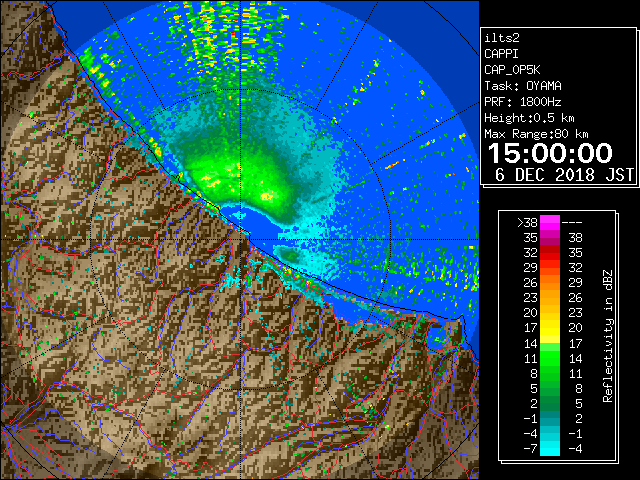The height and width of the screenshot is (480, 640).
Task: Click the '6 DEC 2018 JST' date
Action: (x=564, y=175)
